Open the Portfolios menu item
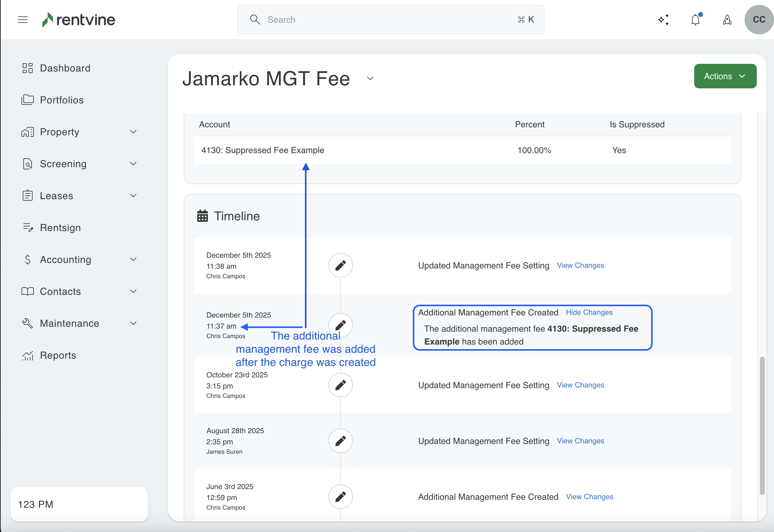The height and width of the screenshot is (532, 774). (x=62, y=100)
